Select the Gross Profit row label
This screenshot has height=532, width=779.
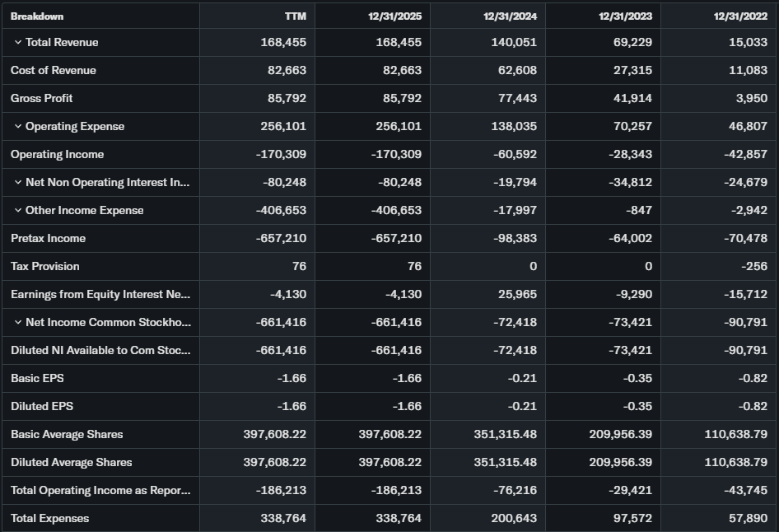(42, 99)
